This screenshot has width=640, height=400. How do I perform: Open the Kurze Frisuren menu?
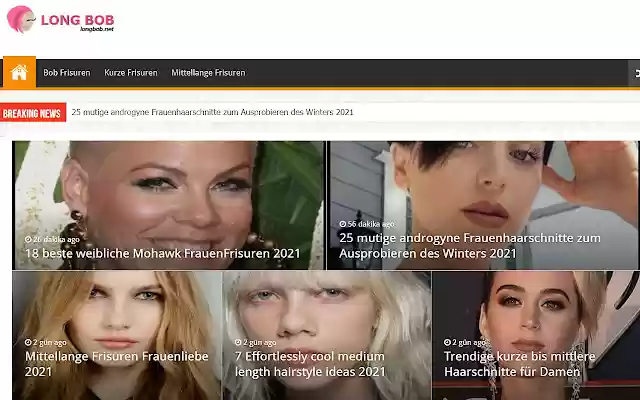click(131, 73)
